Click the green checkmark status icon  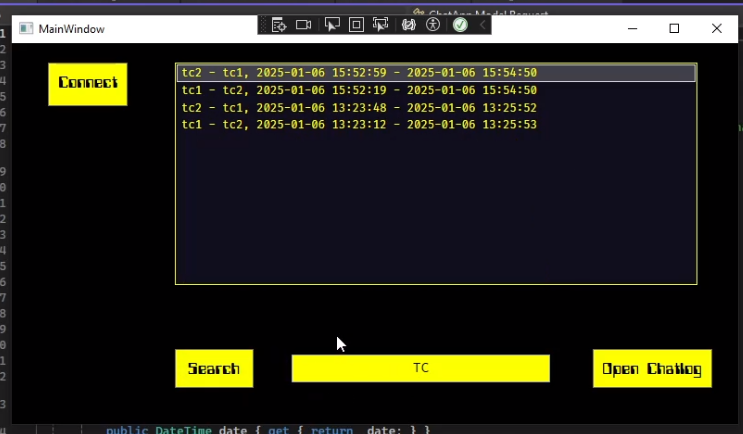click(460, 25)
